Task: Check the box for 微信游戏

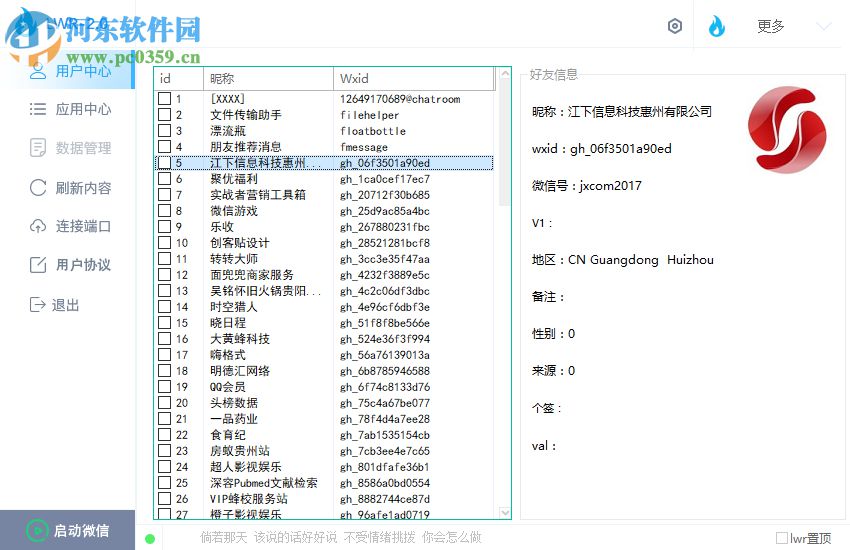Action: point(164,211)
